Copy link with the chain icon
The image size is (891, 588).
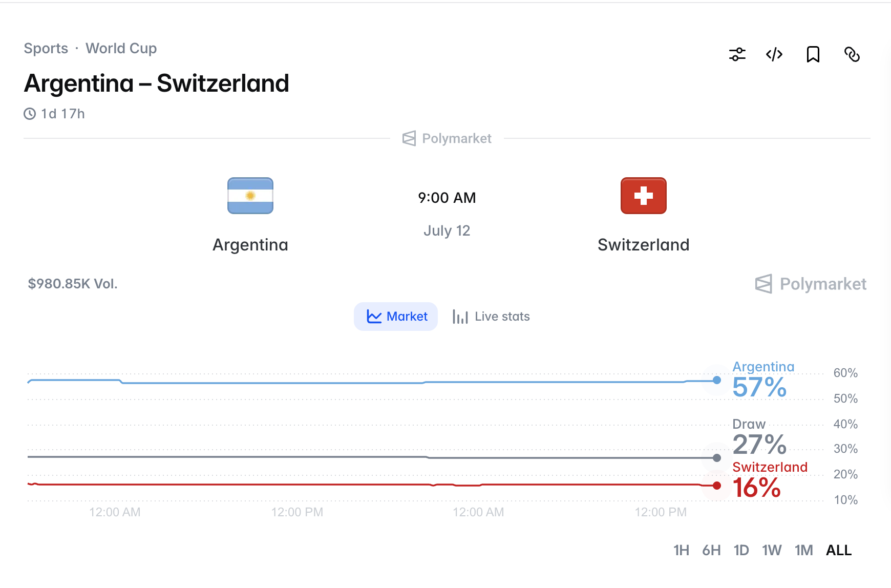(x=852, y=54)
